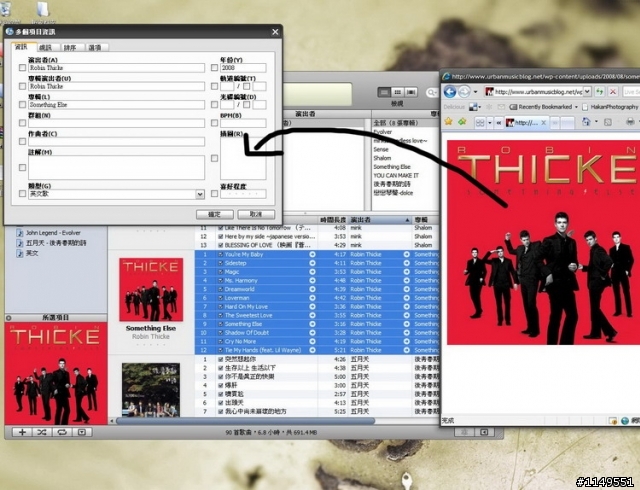Click the 作曲者(C) composer field
This screenshot has width=640, height=490.
pos(116,141)
